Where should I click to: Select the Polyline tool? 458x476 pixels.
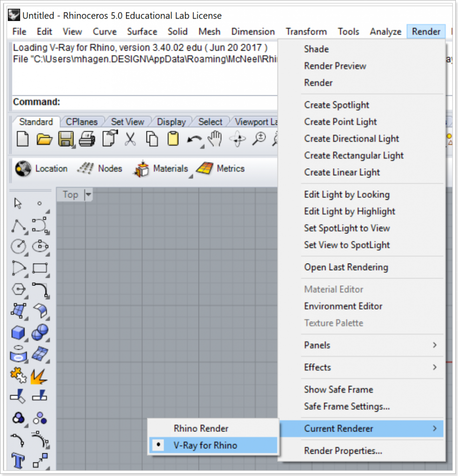point(19,226)
